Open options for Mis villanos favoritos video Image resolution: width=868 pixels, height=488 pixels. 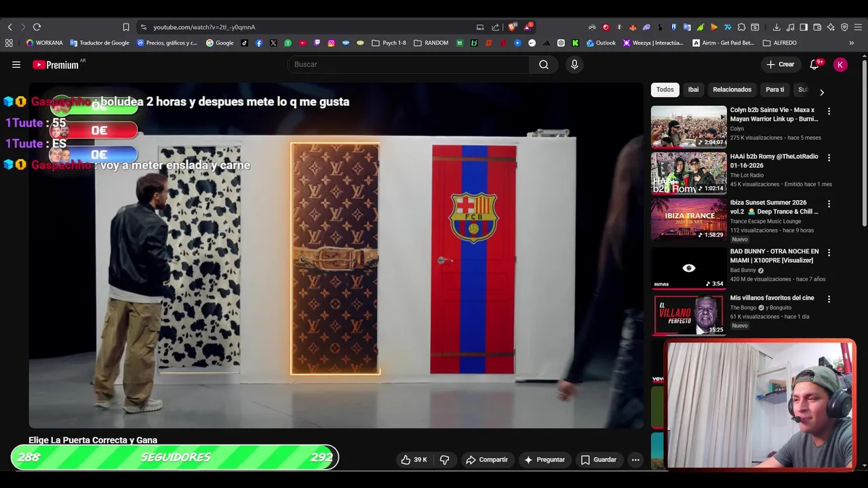[x=829, y=298]
